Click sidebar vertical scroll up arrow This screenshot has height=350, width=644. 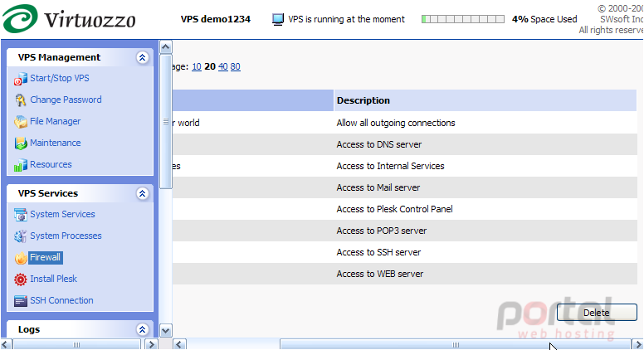coord(165,46)
